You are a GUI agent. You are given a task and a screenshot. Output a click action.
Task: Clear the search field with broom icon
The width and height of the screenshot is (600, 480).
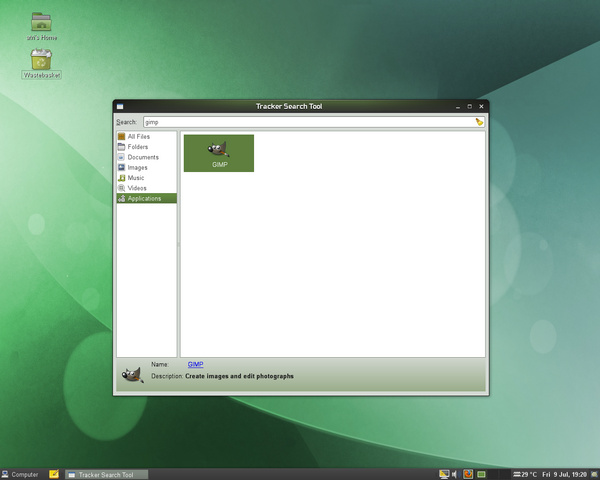[x=479, y=122]
